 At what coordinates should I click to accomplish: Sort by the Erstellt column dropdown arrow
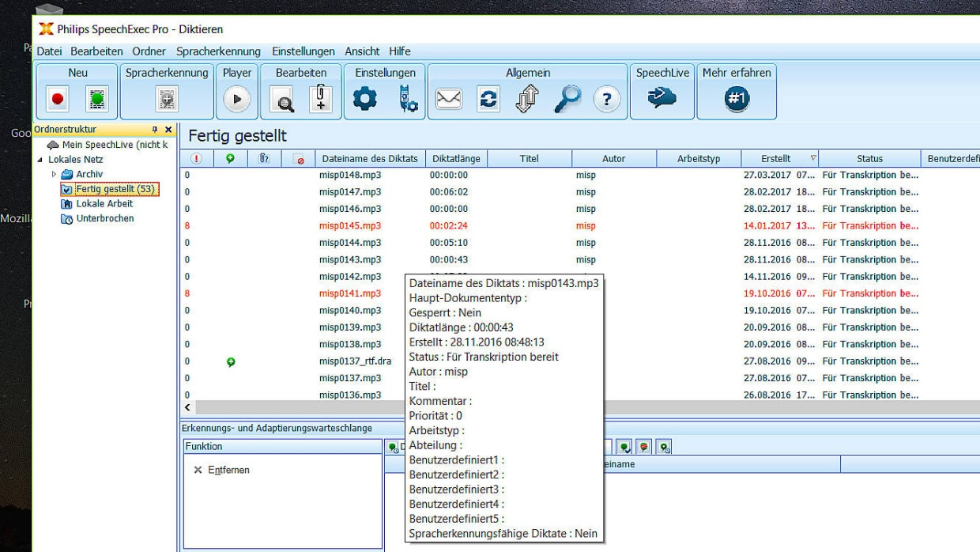[x=813, y=158]
